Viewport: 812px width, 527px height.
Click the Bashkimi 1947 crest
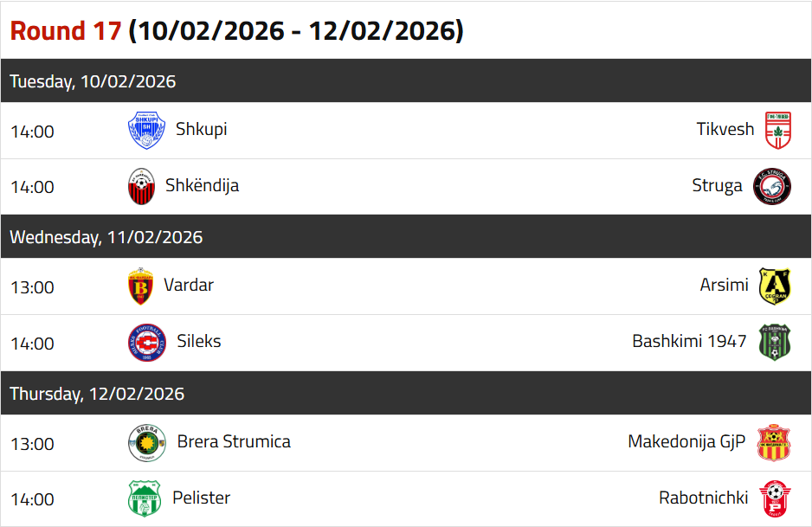(775, 343)
